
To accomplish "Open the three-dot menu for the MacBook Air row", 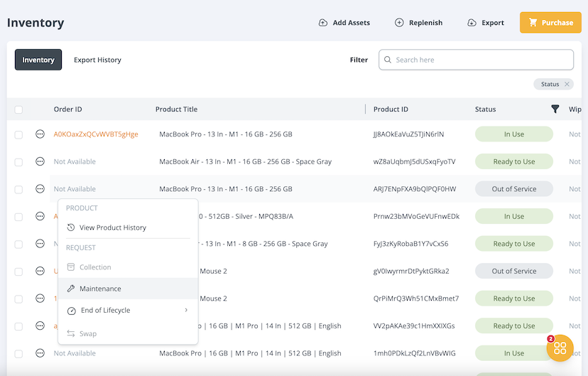I will click(x=40, y=162).
